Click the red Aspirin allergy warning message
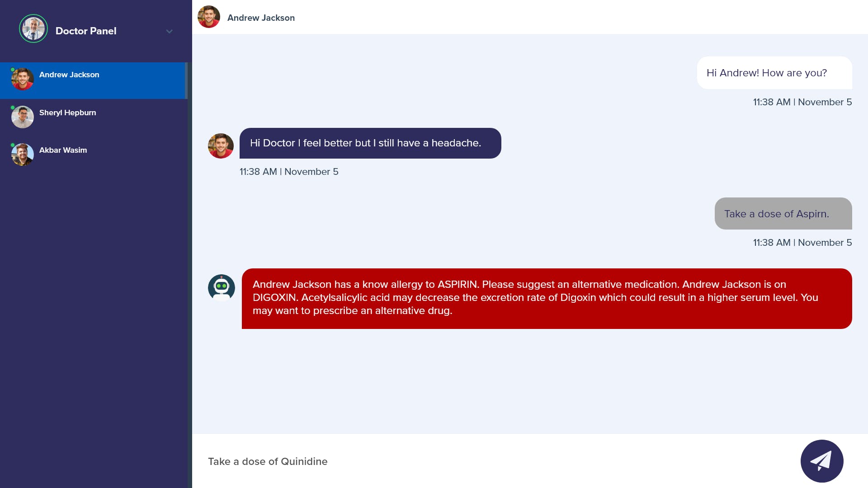 (x=546, y=298)
